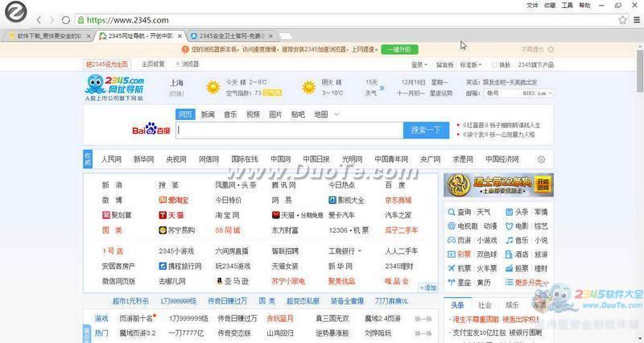Click the 2345 browser logo icon
Viewport: 644px width, 343px height.
pyautogui.click(x=15, y=11)
